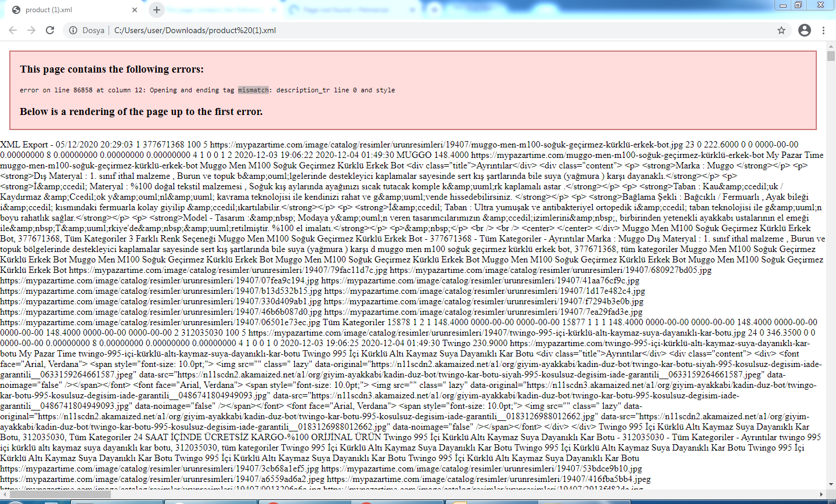Click the vertical scrollbar thumb
Viewport: 836px width, 504px height.
click(831, 56)
